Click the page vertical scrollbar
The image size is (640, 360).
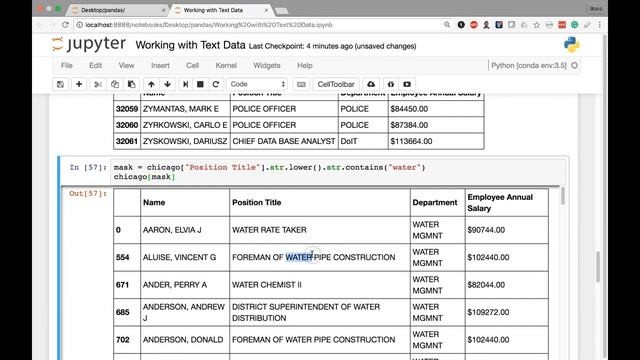[598, 267]
